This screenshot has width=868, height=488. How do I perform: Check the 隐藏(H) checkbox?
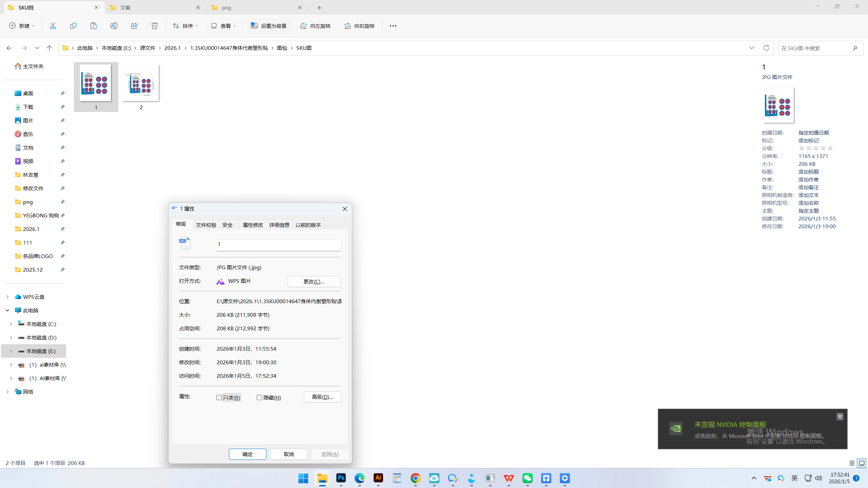tap(259, 397)
